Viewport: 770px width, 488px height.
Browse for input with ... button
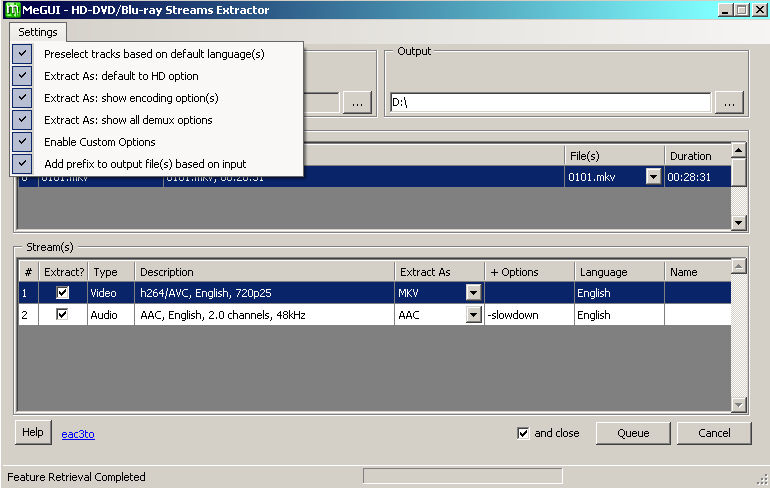(x=358, y=103)
